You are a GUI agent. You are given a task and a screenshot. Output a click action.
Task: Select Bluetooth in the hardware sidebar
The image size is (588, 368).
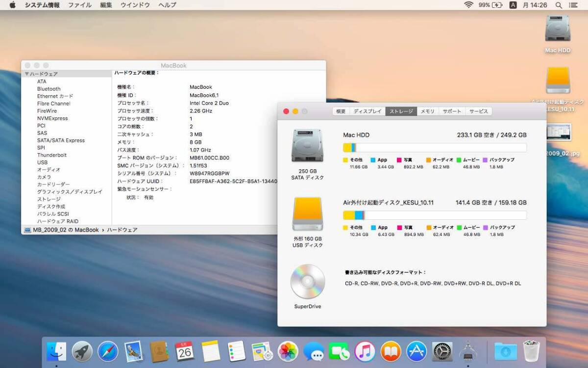point(49,88)
